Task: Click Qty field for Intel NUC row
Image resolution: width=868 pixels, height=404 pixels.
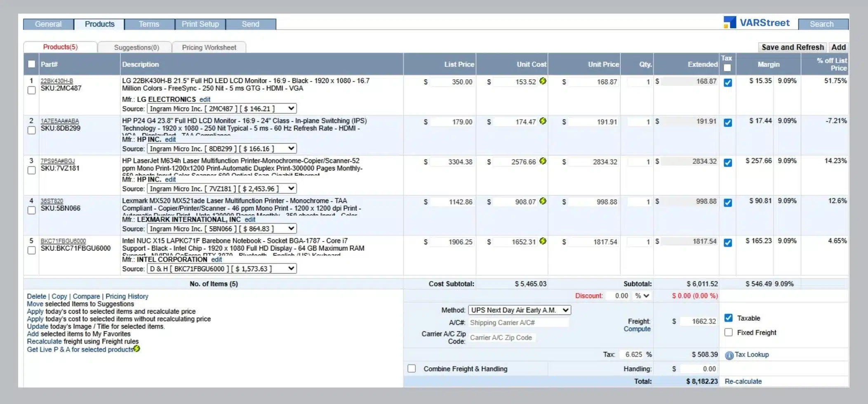Action: click(639, 242)
